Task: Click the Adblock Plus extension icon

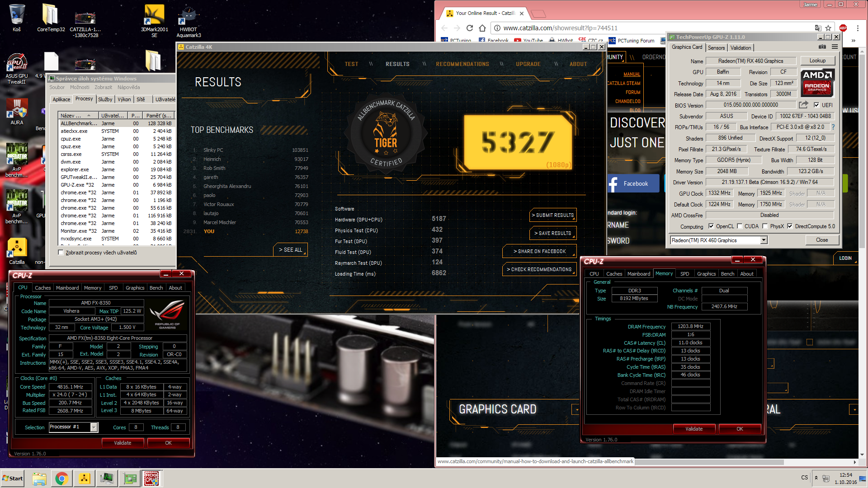Action: pyautogui.click(x=843, y=28)
